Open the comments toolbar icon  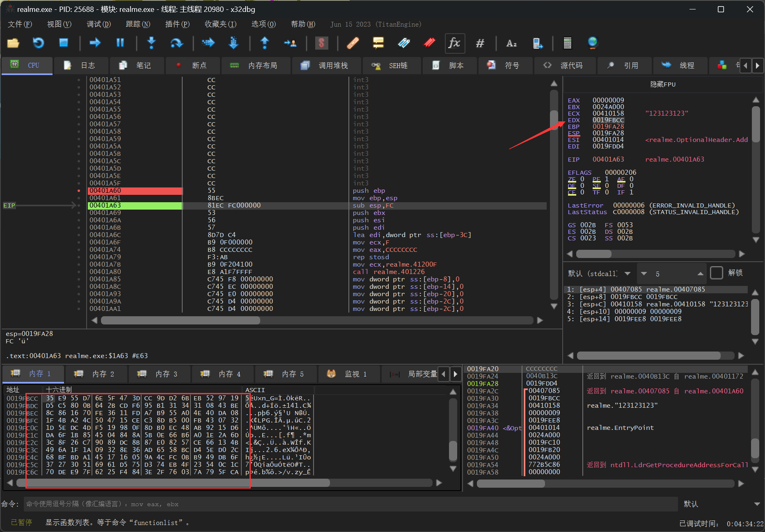click(378, 43)
